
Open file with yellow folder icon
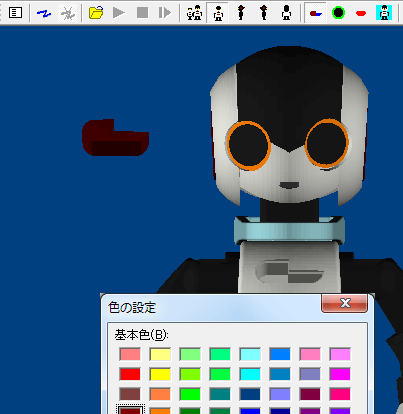pos(96,13)
